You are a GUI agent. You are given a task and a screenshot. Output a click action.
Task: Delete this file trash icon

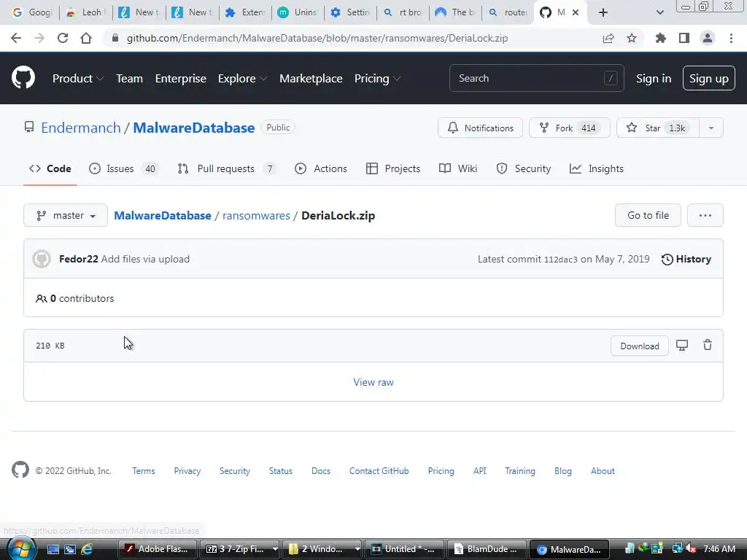[708, 345]
